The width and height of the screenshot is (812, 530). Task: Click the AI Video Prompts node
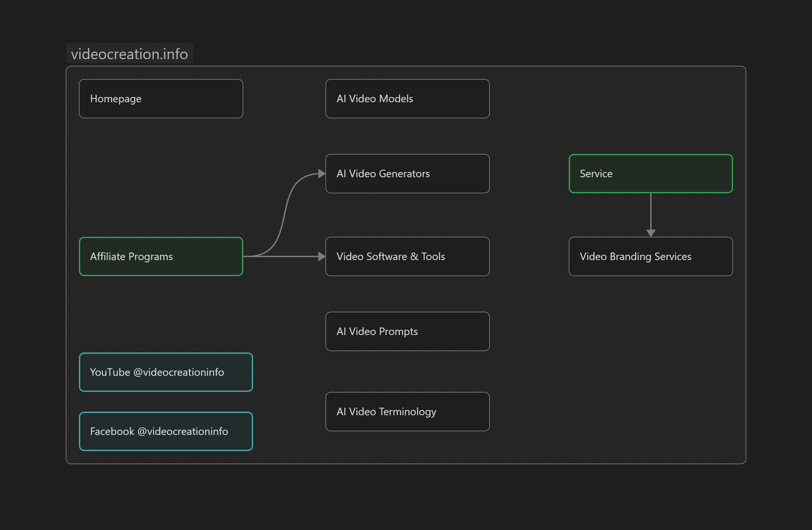click(x=408, y=331)
